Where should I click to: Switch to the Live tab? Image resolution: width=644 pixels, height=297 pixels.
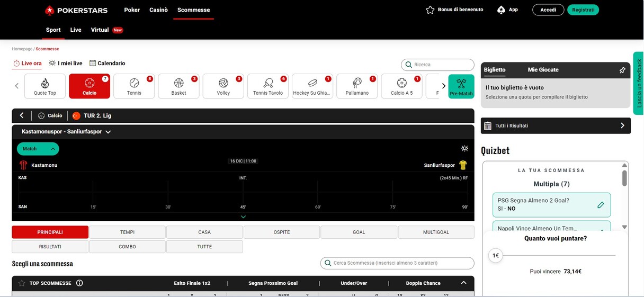(x=76, y=30)
